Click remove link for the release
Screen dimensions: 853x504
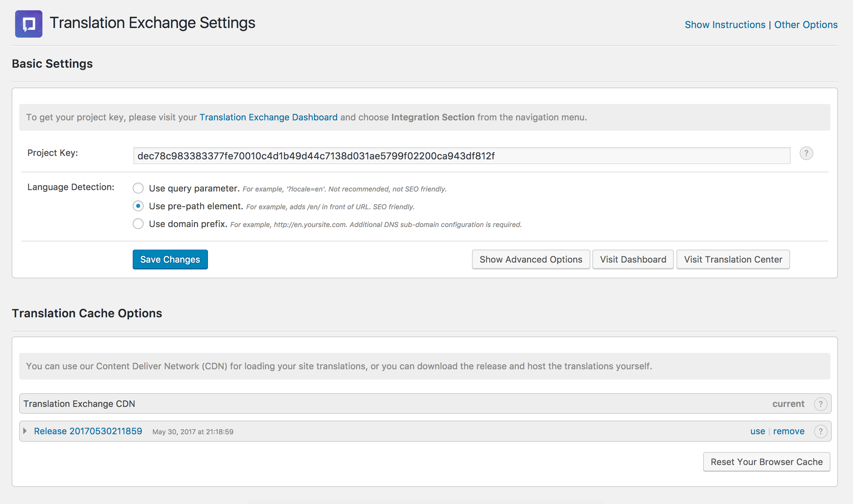[789, 432]
